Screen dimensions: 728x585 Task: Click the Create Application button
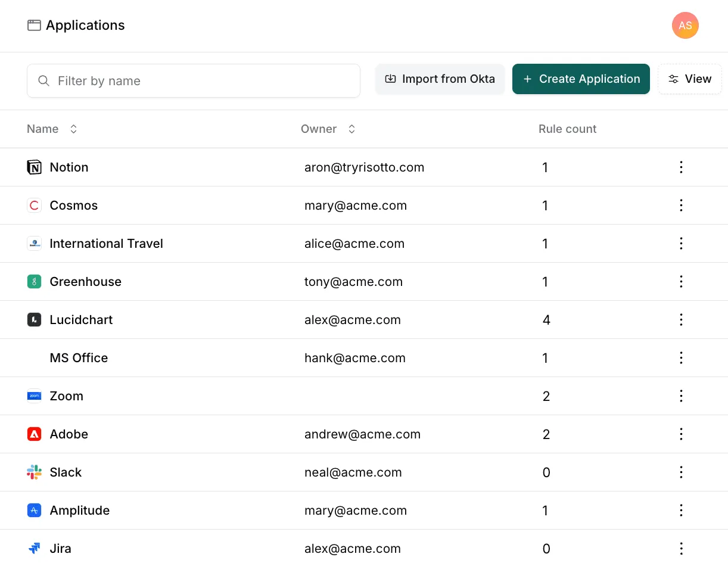[x=581, y=79]
